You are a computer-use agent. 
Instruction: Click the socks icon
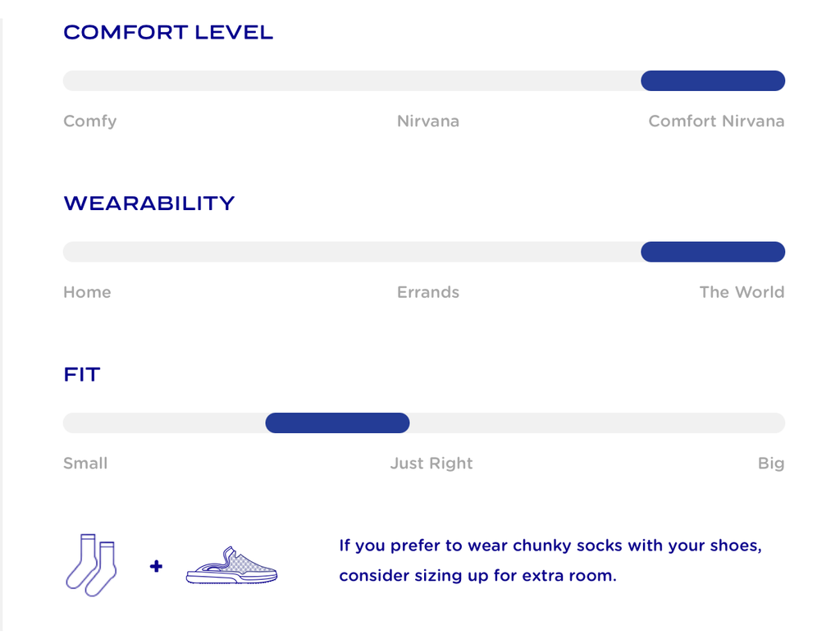click(x=90, y=564)
